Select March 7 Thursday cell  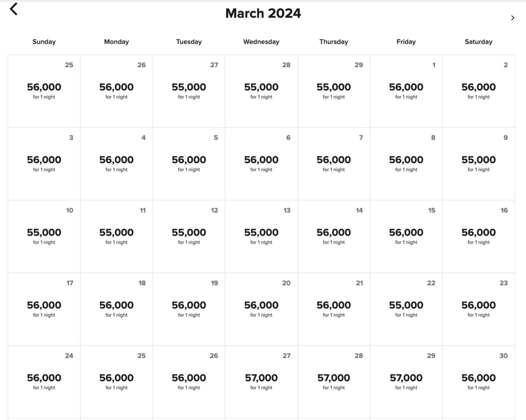click(333, 163)
